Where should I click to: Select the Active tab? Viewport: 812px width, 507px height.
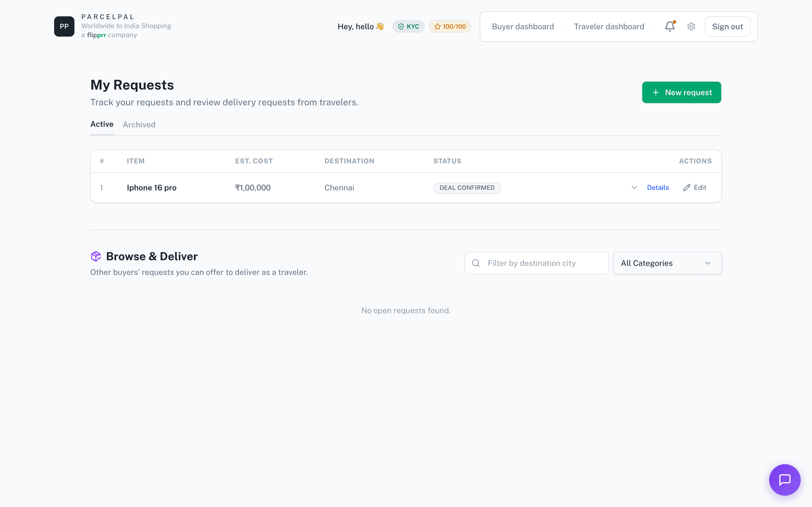[102, 124]
